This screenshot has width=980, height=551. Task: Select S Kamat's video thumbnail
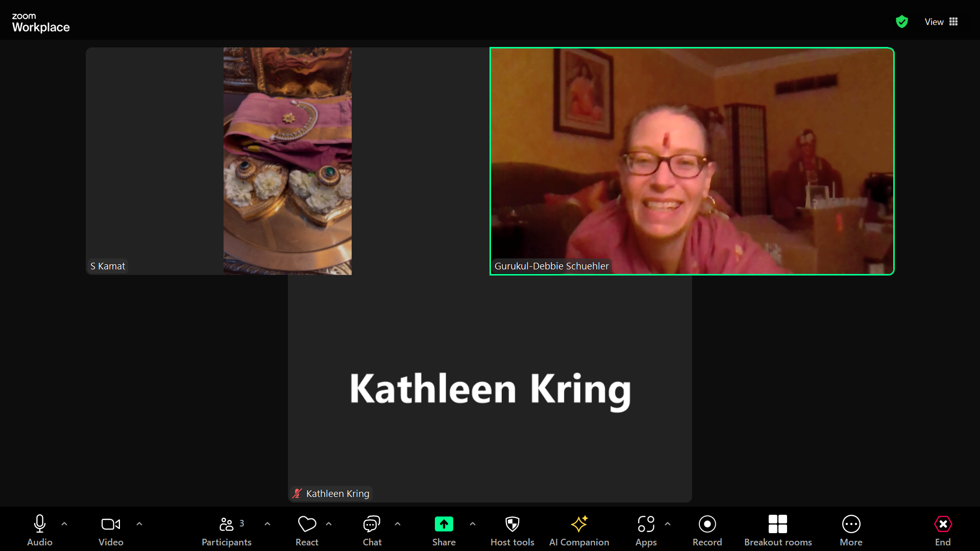(218, 161)
